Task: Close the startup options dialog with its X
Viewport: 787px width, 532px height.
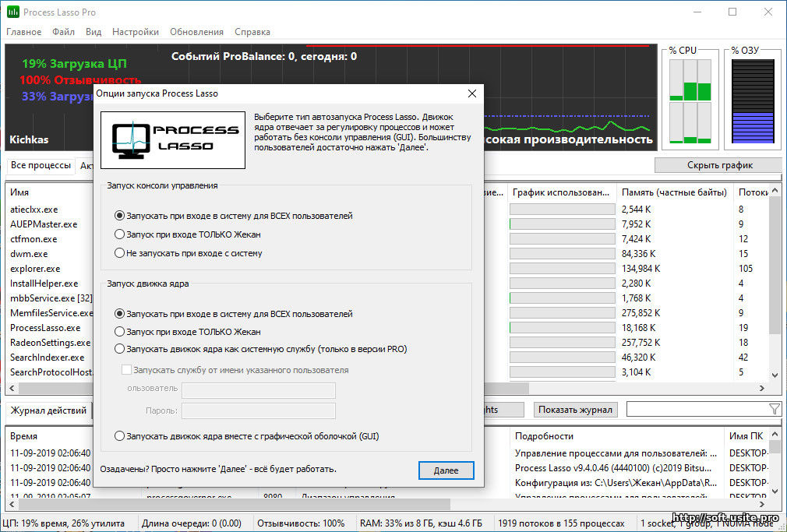Action: tap(471, 93)
